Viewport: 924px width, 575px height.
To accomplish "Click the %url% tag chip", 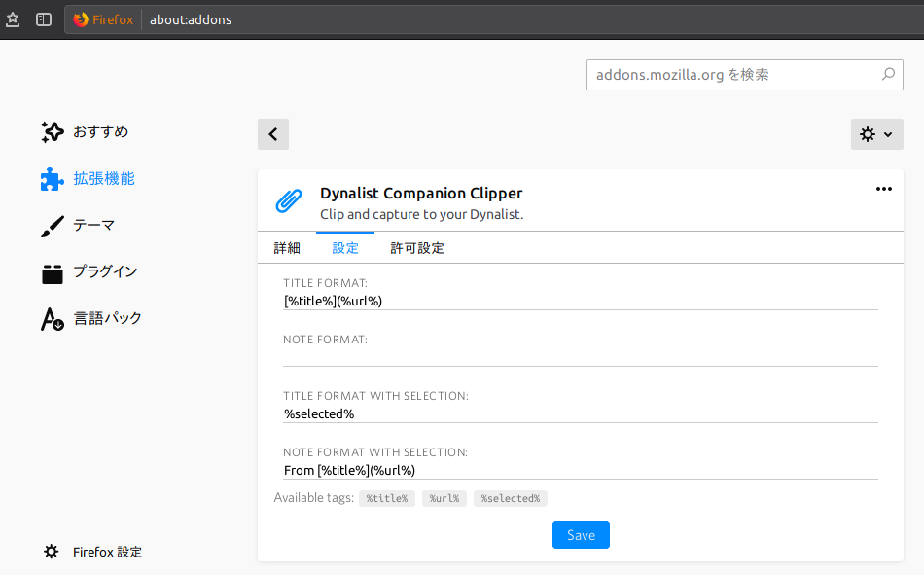I will (444, 498).
